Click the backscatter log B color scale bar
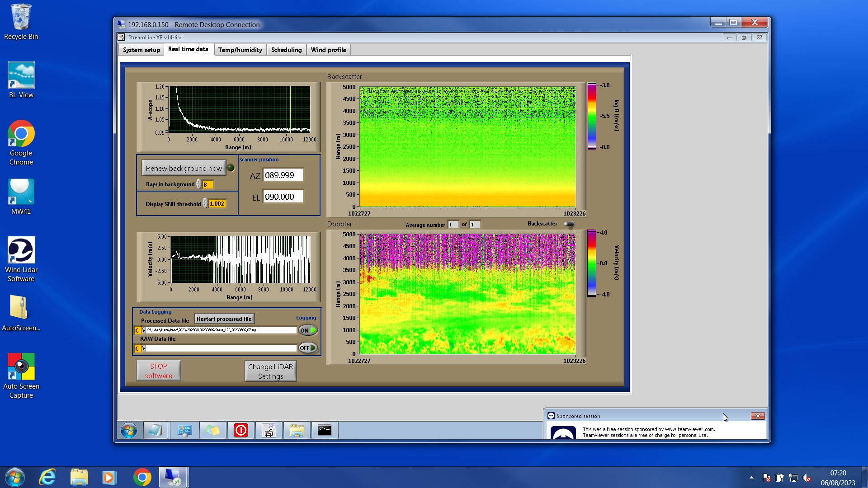The width and height of the screenshot is (868, 488). point(591,116)
